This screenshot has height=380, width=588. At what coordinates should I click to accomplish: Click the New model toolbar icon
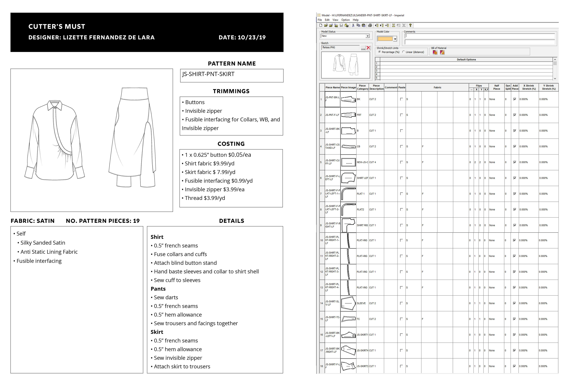[x=321, y=25]
